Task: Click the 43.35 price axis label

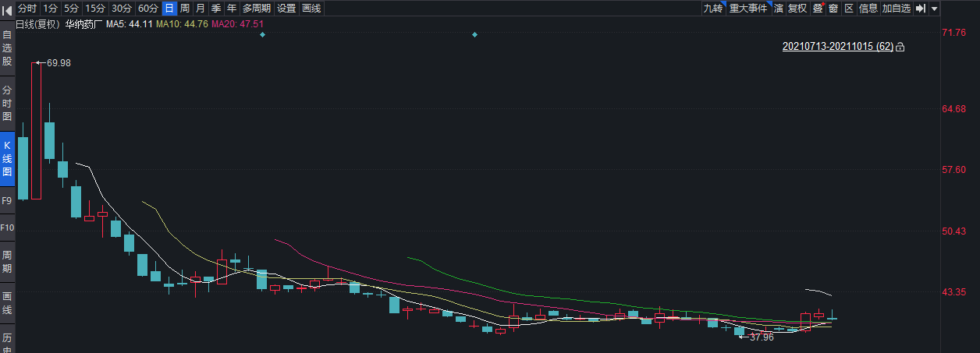Action: [x=954, y=292]
